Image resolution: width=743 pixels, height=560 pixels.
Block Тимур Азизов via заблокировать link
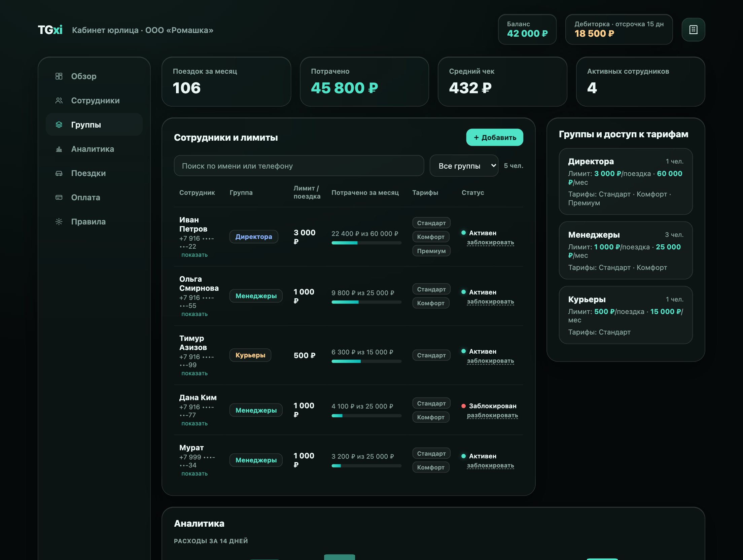click(490, 361)
